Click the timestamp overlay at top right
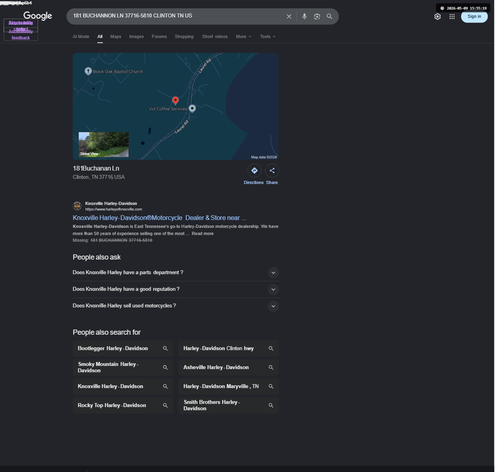 (x=463, y=8)
